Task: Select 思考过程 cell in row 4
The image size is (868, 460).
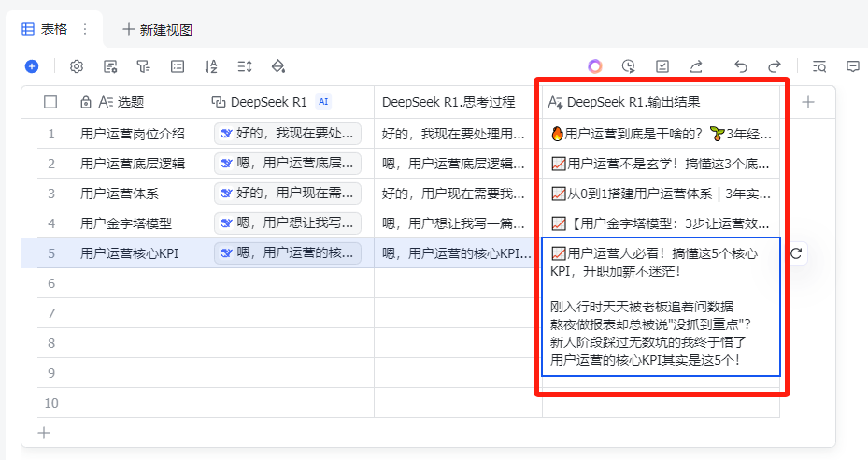Action: [x=459, y=223]
